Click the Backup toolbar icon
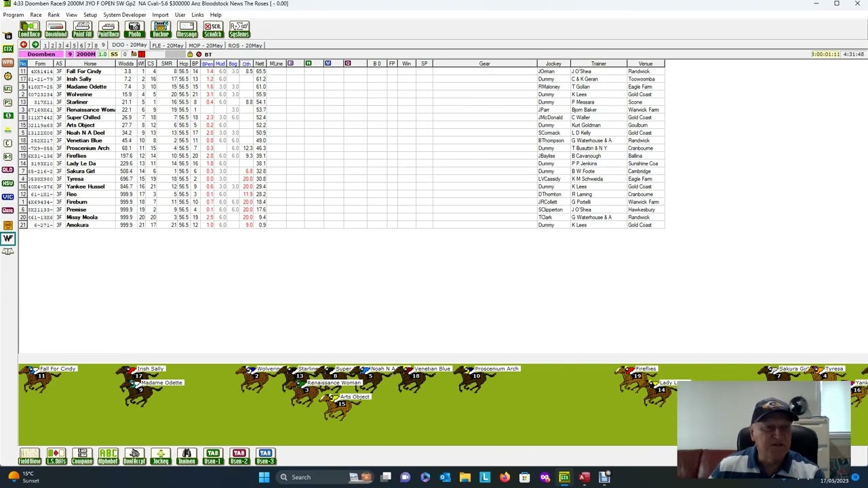This screenshot has width=868, height=488. click(161, 30)
